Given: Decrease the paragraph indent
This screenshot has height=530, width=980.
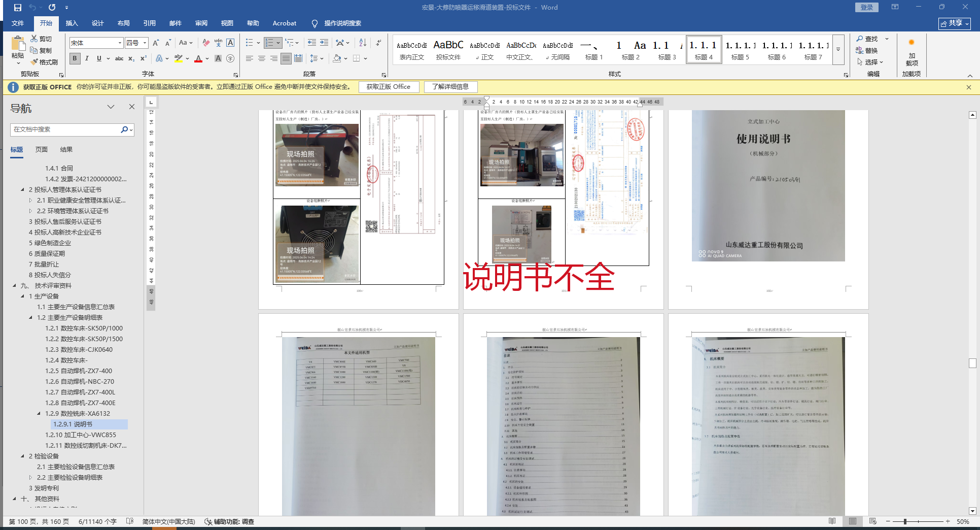Looking at the screenshot, I should 311,43.
